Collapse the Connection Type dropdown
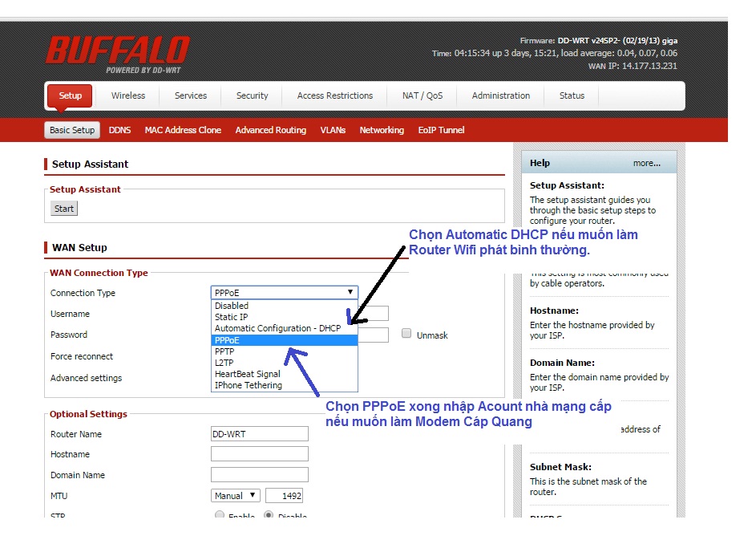Image resolution: width=756 pixels, height=540 pixels. pyautogui.click(x=285, y=292)
